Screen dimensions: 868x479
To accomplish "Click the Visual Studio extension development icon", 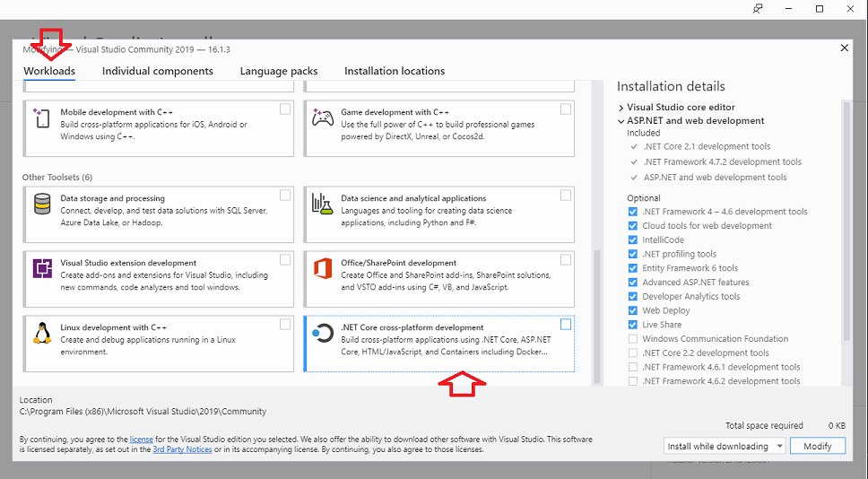I will (42, 268).
